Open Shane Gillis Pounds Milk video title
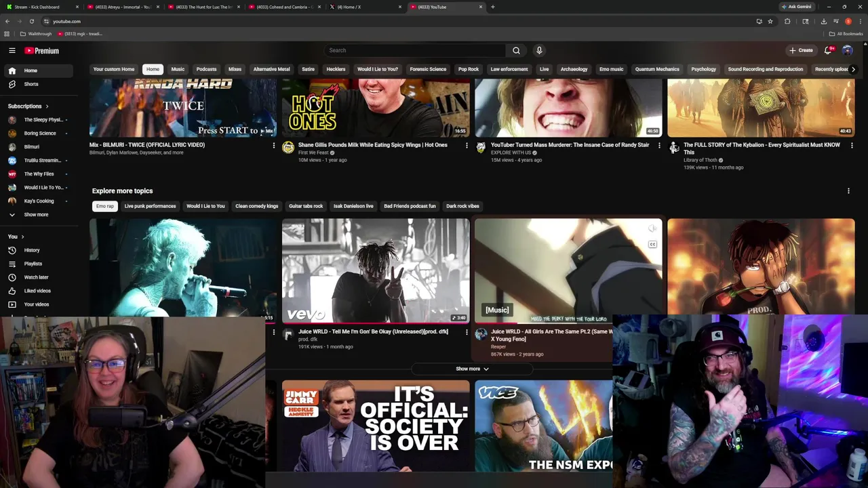This screenshot has width=868, height=488. pos(373,145)
